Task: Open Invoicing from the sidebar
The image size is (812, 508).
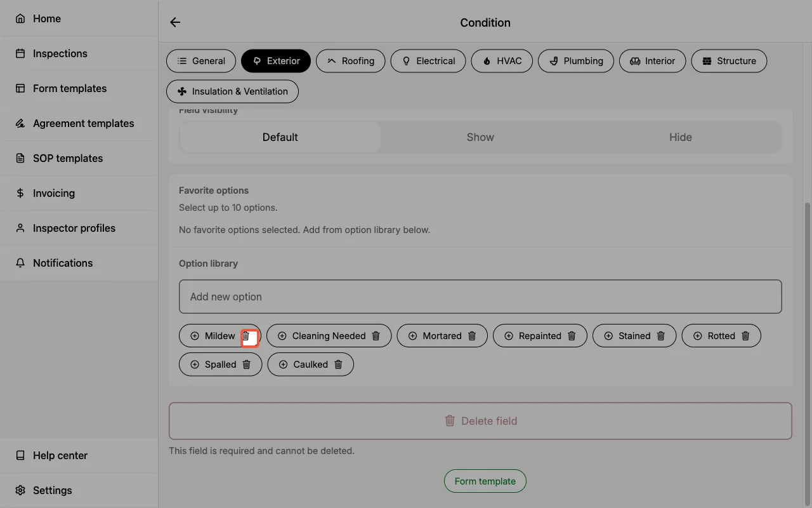Action: (53, 193)
